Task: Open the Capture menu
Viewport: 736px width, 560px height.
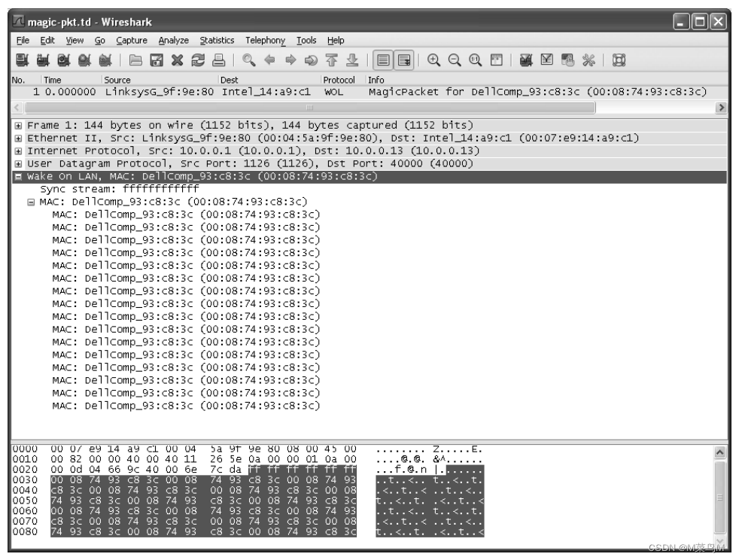Action: tap(132, 41)
